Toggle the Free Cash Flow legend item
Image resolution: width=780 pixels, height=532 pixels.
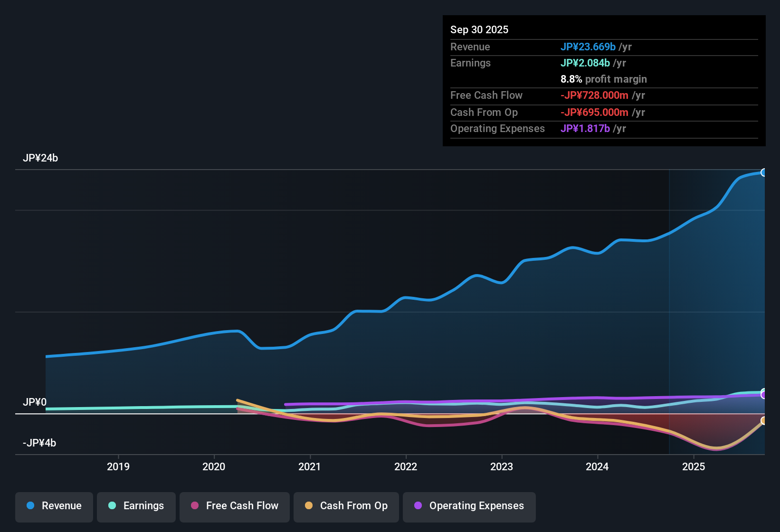pos(234,506)
